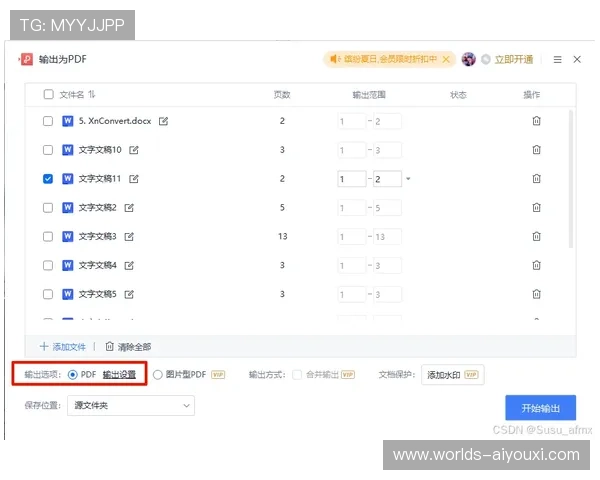This screenshot has height=480, width=600.
Task: Click the start page field for 文字文稿11
Action: pyautogui.click(x=351, y=179)
